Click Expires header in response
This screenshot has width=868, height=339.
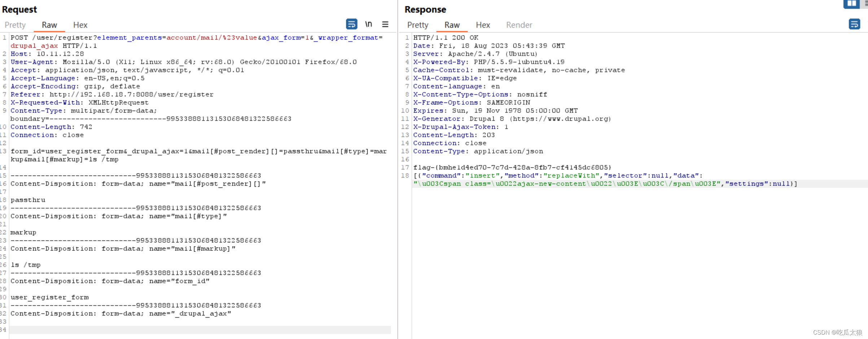(x=495, y=111)
